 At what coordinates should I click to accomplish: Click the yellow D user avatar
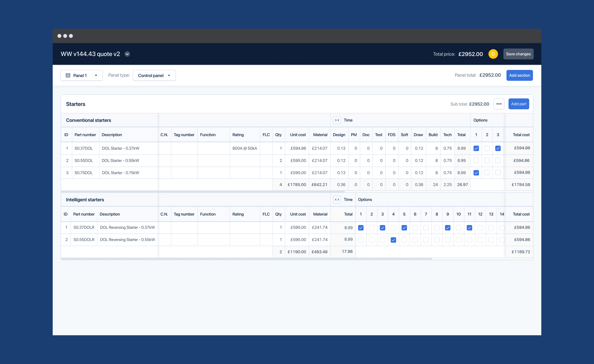[493, 54]
